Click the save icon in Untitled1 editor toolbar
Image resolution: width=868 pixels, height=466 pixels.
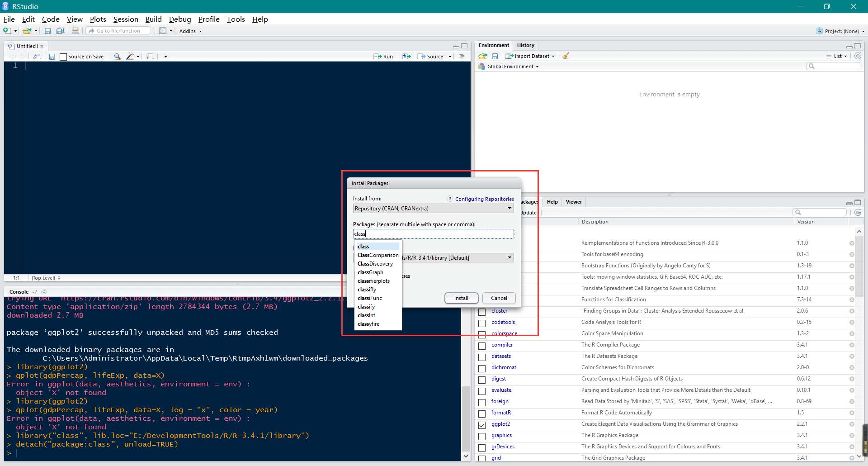(52, 57)
